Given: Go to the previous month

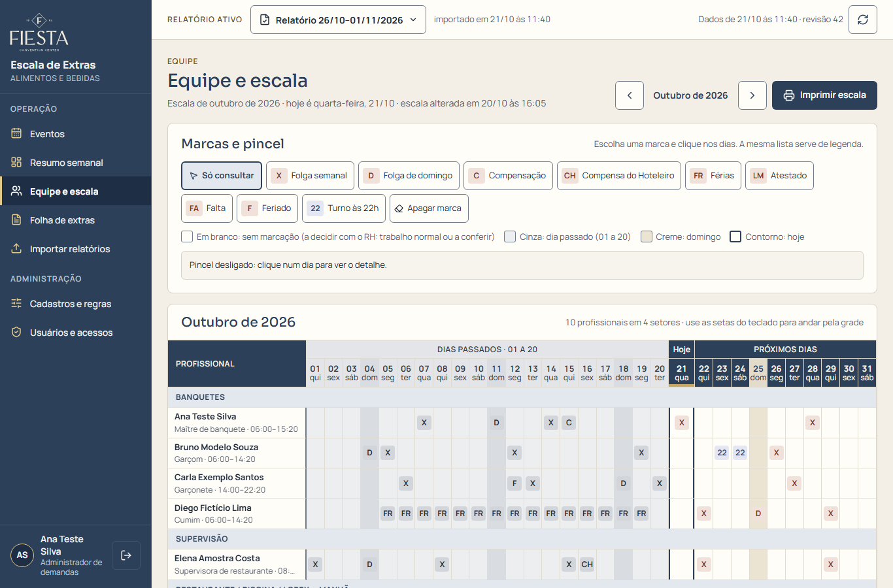Looking at the screenshot, I should point(630,95).
